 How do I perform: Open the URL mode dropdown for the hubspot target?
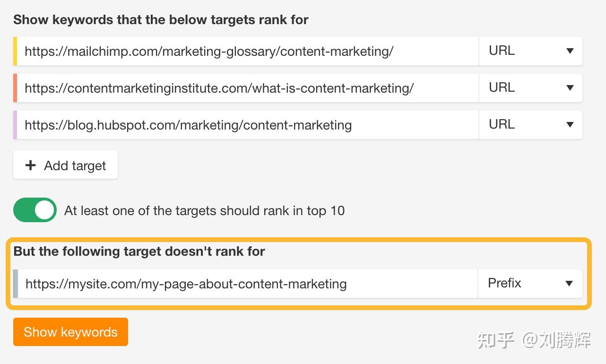pos(531,125)
